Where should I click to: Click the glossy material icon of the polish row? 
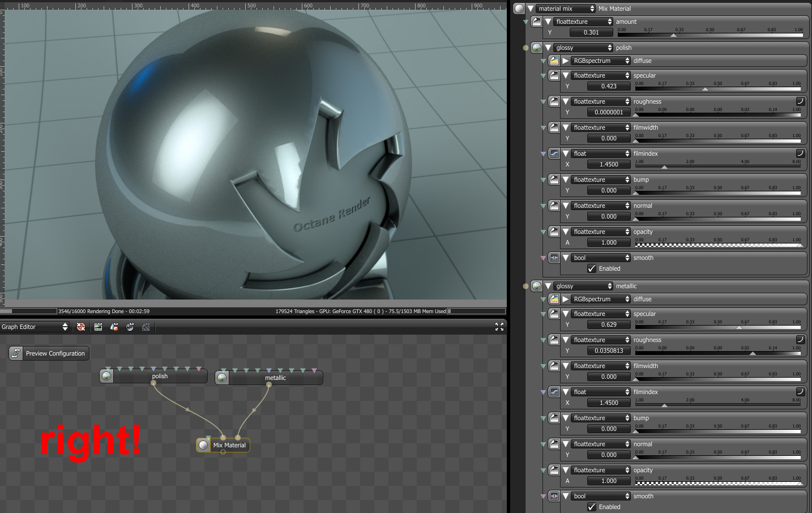(x=536, y=48)
